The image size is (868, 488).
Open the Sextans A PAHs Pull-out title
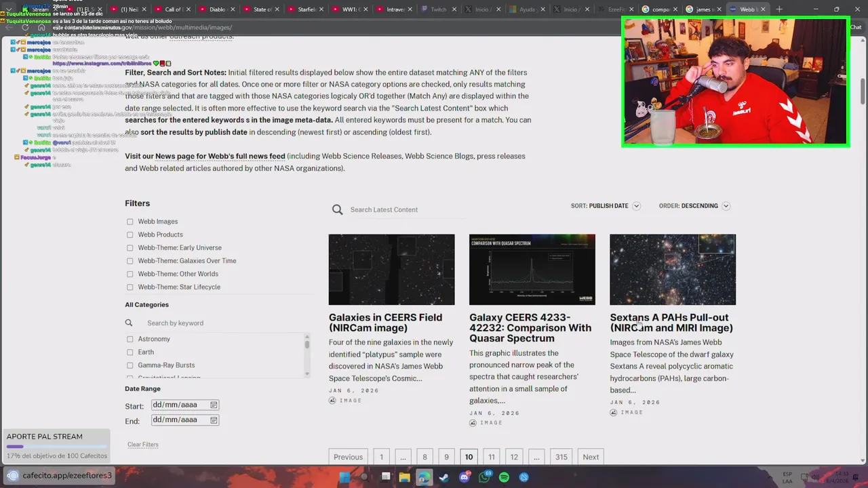tap(671, 323)
